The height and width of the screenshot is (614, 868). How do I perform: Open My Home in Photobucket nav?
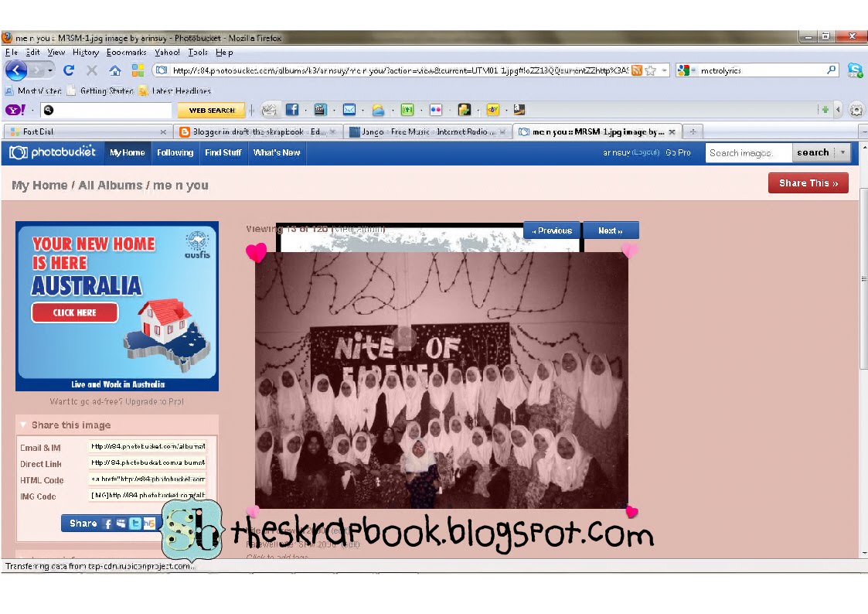pyautogui.click(x=128, y=153)
